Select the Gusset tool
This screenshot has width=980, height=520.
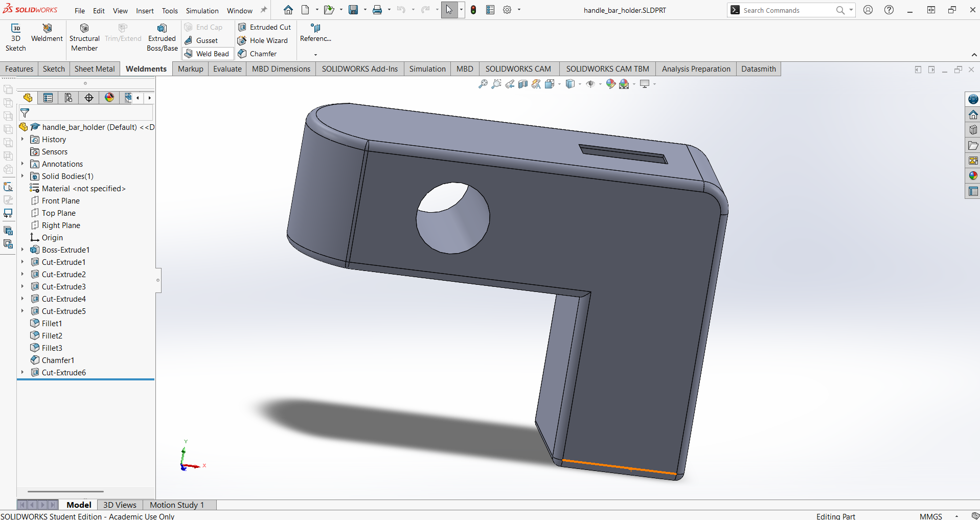coord(202,40)
